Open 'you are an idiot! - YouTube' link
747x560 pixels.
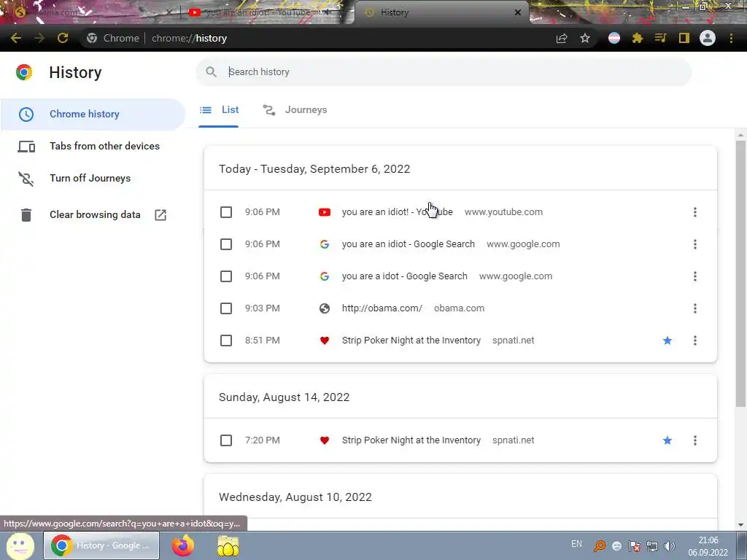398,212
